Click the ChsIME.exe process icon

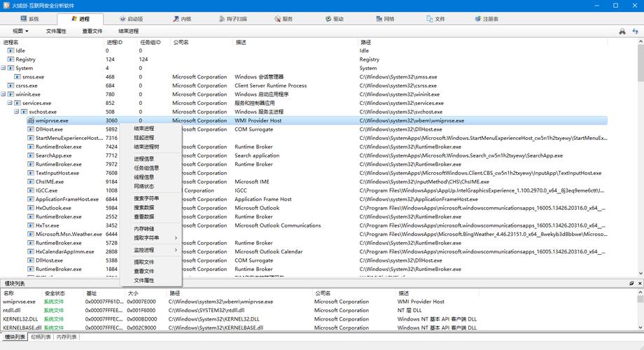pos(30,181)
